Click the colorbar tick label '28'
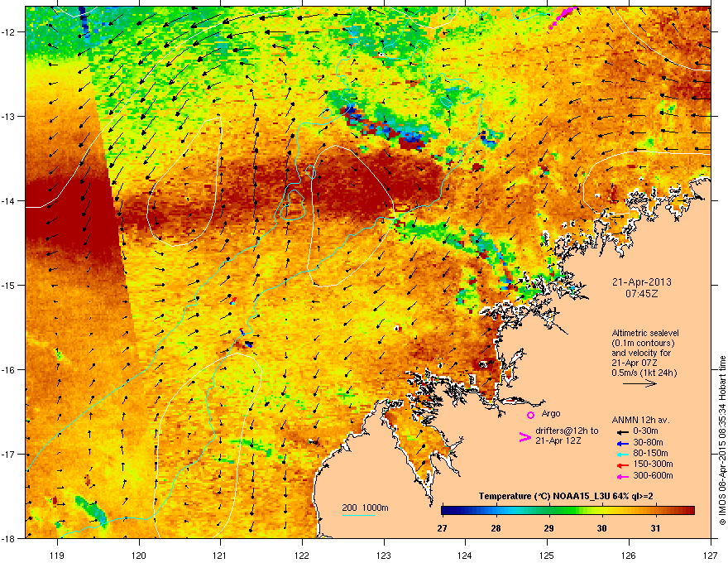Image resolution: width=728 pixels, height=563 pixels. pos(496,528)
